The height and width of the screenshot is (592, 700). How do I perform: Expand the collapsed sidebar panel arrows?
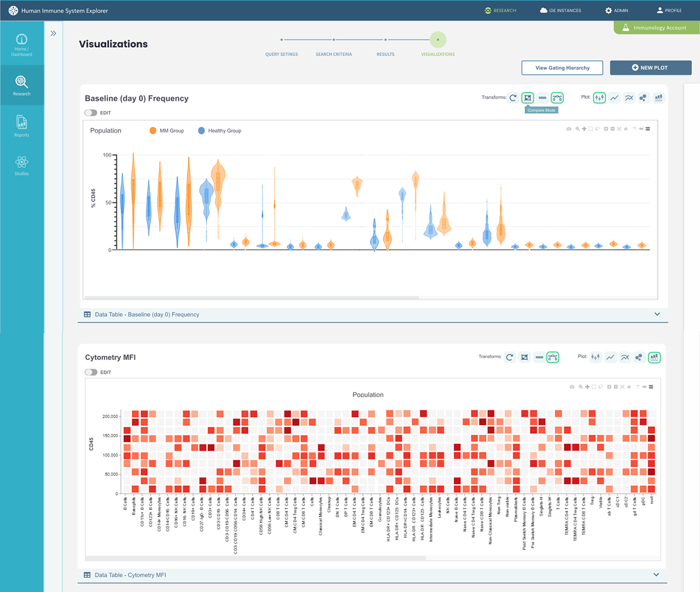tap(53, 33)
